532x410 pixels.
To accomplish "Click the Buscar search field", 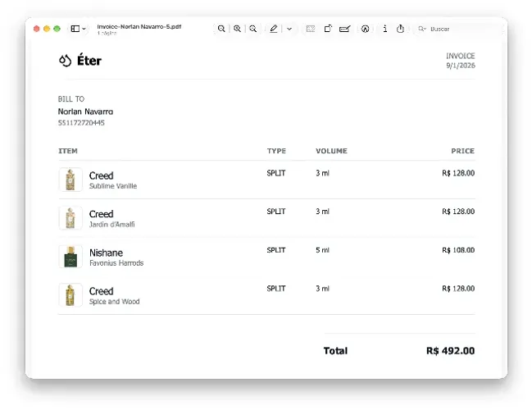I will (x=458, y=29).
